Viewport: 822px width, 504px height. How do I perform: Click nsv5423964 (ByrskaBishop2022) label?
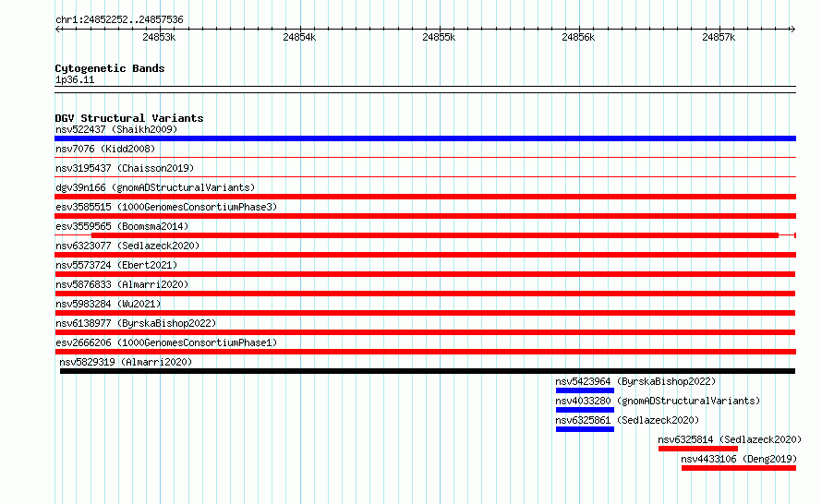pyautogui.click(x=635, y=381)
